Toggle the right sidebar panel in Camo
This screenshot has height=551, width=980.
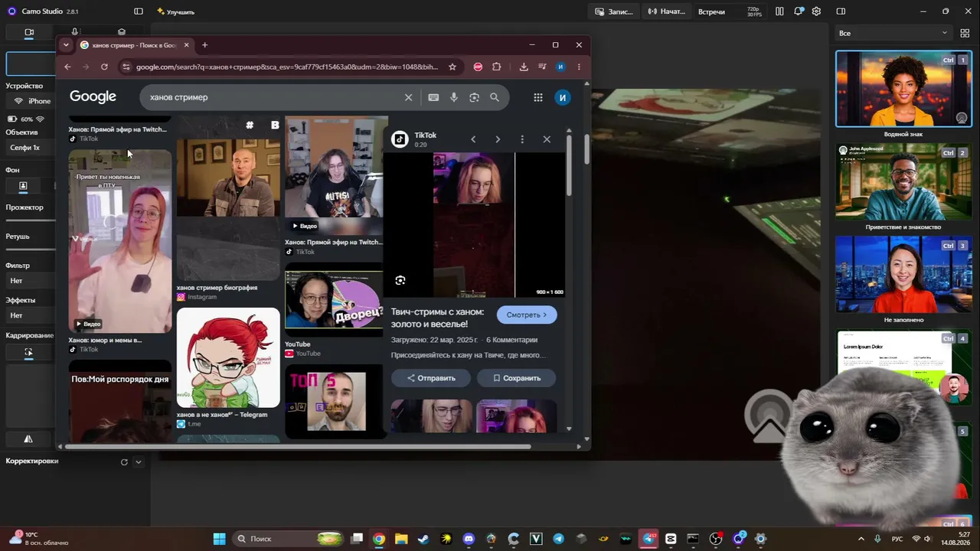(841, 11)
